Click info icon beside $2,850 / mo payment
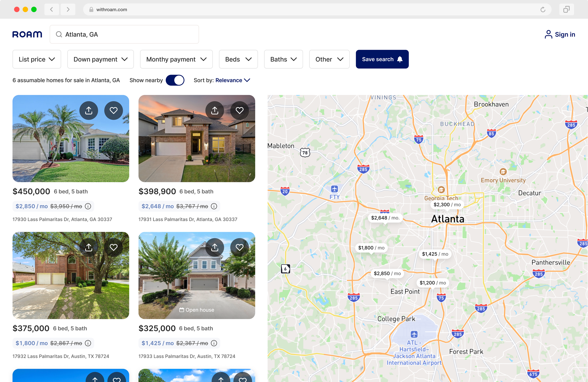The height and width of the screenshot is (382, 588). (x=88, y=206)
